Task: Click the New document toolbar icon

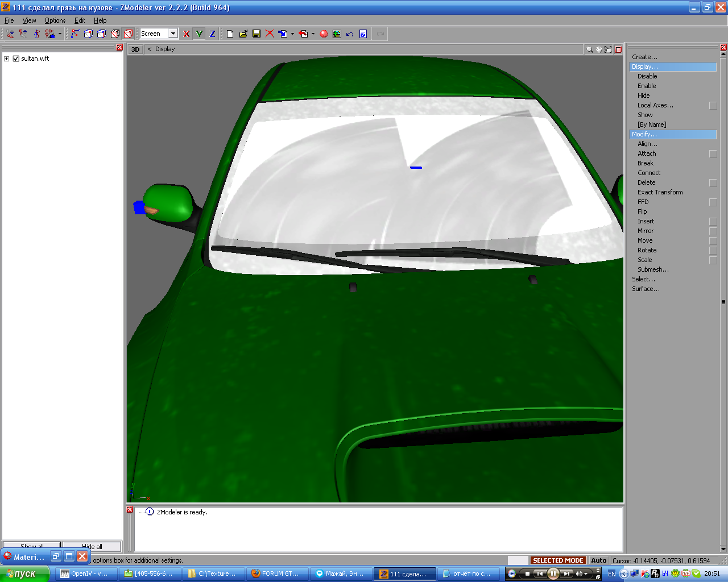Action: (x=230, y=34)
